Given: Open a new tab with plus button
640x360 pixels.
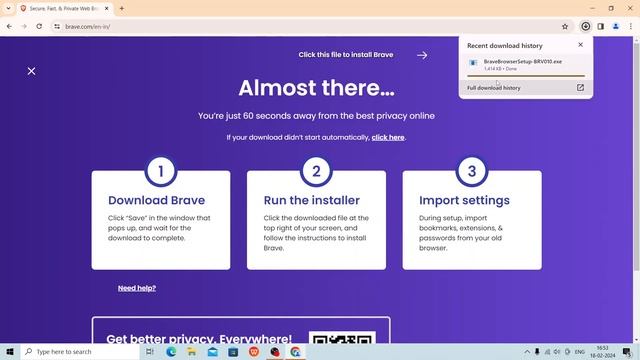Looking at the screenshot, I should pyautogui.click(x=122, y=8).
